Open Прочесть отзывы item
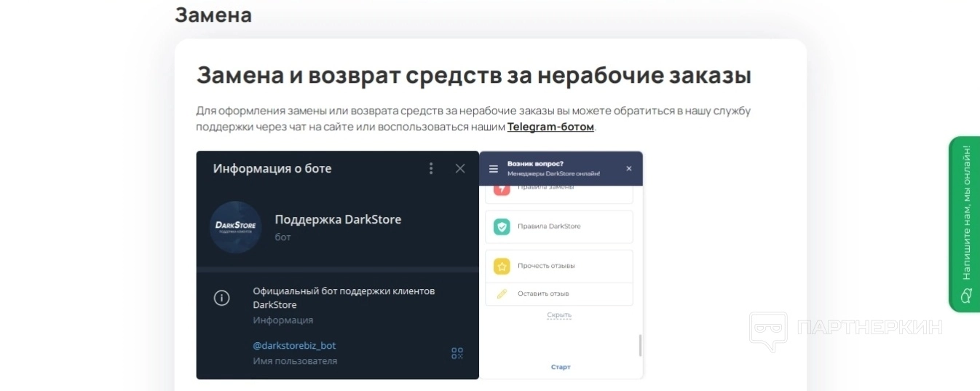 pos(559,266)
